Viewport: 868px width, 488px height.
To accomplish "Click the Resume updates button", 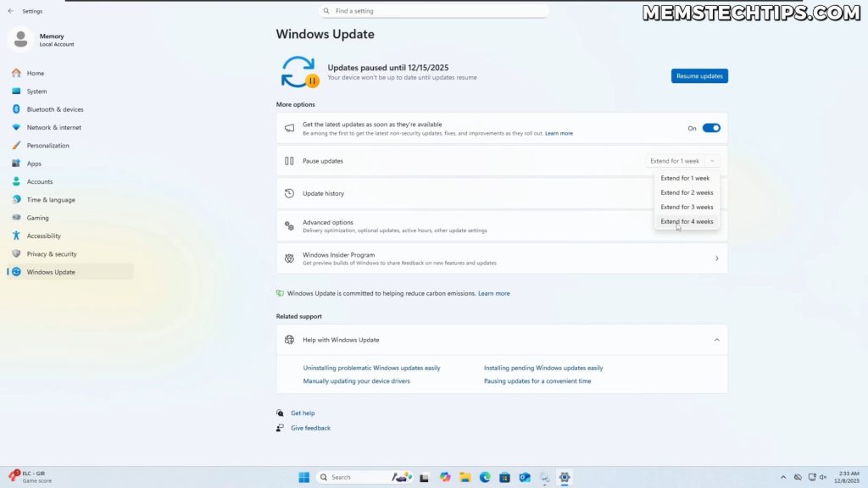I will tap(698, 75).
